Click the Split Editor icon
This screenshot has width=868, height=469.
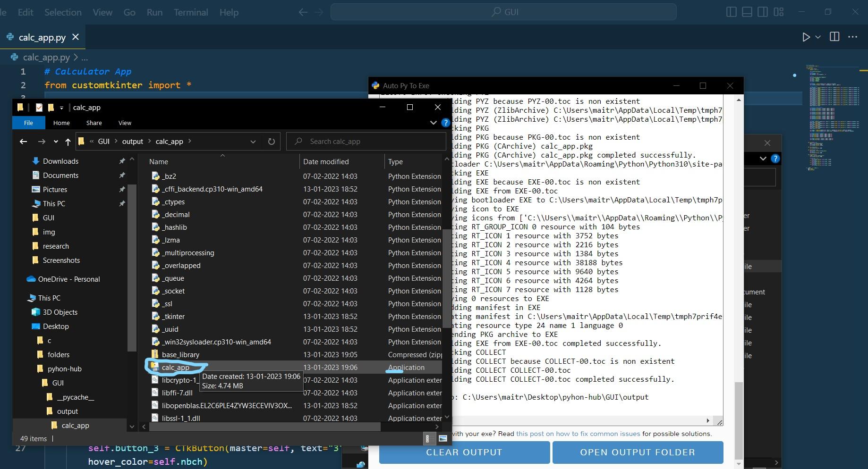[x=834, y=37]
